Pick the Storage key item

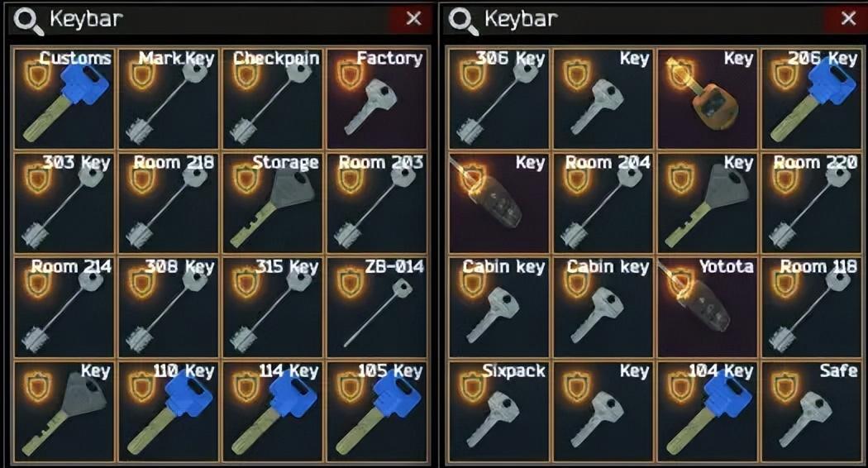(x=272, y=203)
